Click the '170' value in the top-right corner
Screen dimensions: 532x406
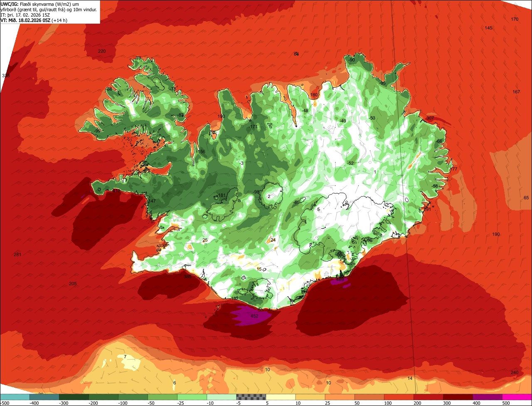(x=515, y=20)
